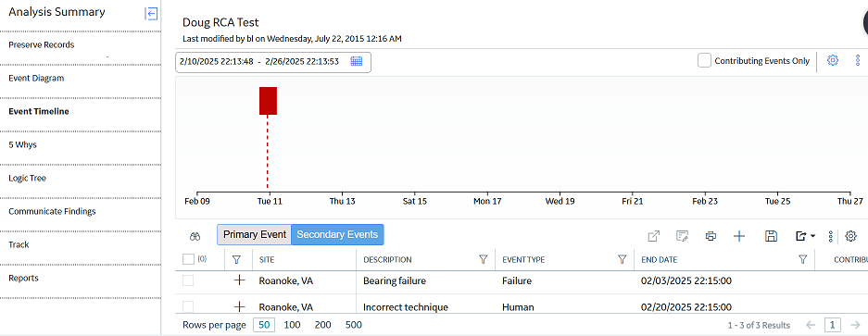Click end date 02/03/2025 22:15:00 cell
The width and height of the screenshot is (868, 336).
click(x=686, y=280)
